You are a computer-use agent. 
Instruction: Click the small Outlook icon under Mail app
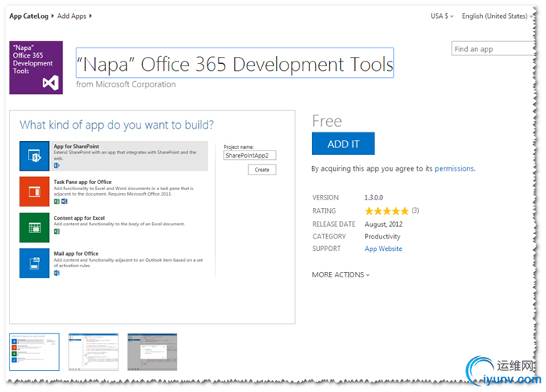[x=57, y=274]
